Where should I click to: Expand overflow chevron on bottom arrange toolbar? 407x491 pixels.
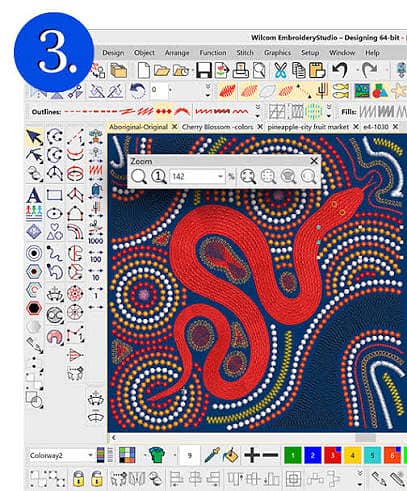pos(360,479)
